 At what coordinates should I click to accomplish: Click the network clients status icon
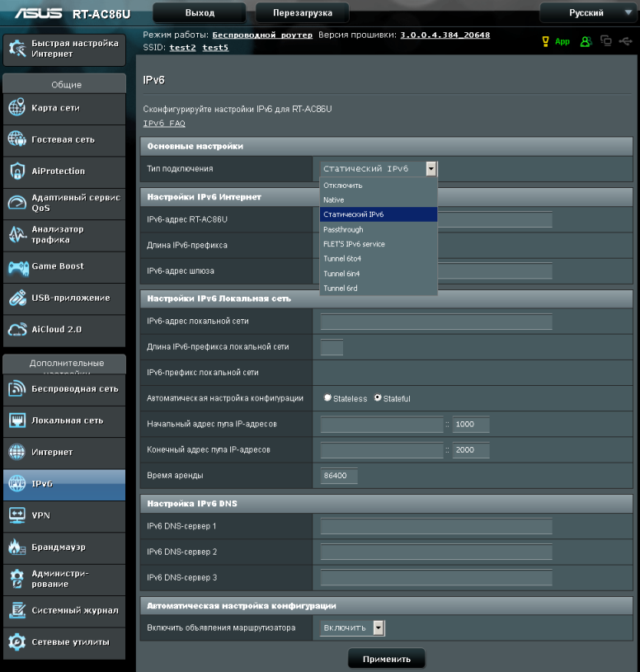(605, 40)
